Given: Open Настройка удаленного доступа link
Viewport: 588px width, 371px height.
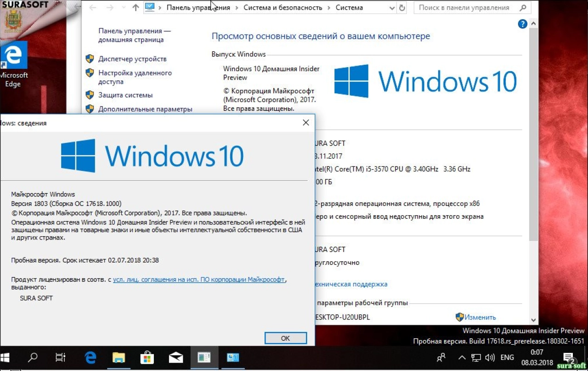Looking at the screenshot, I should pos(135,77).
